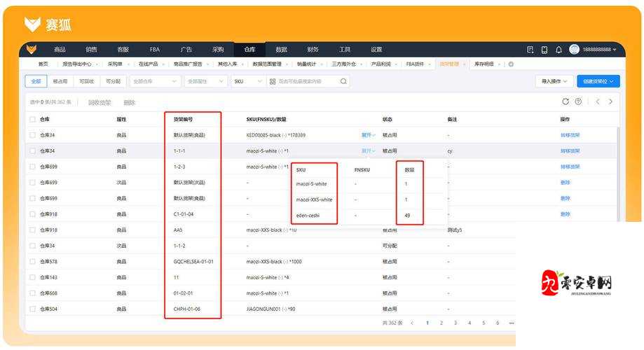Check the row with shelf number 1-1-2
Viewport: 644px width, 350px height.
pyautogui.click(x=32, y=246)
